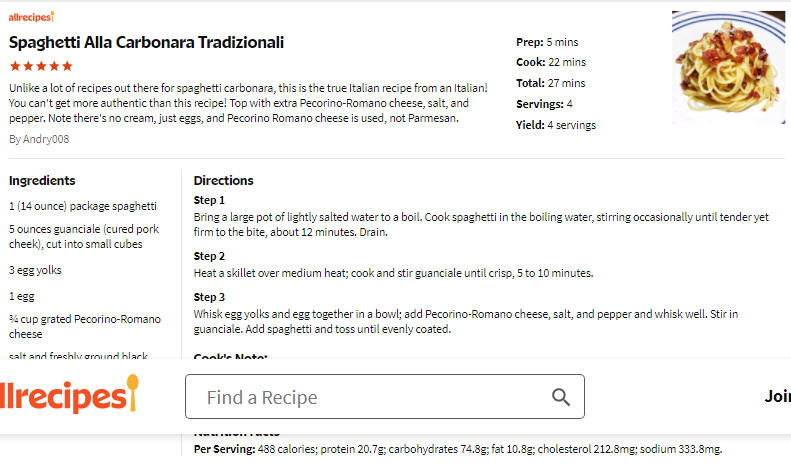Image resolution: width=791 pixels, height=469 pixels.
Task: Click the search magnifier icon
Action: pyautogui.click(x=560, y=397)
